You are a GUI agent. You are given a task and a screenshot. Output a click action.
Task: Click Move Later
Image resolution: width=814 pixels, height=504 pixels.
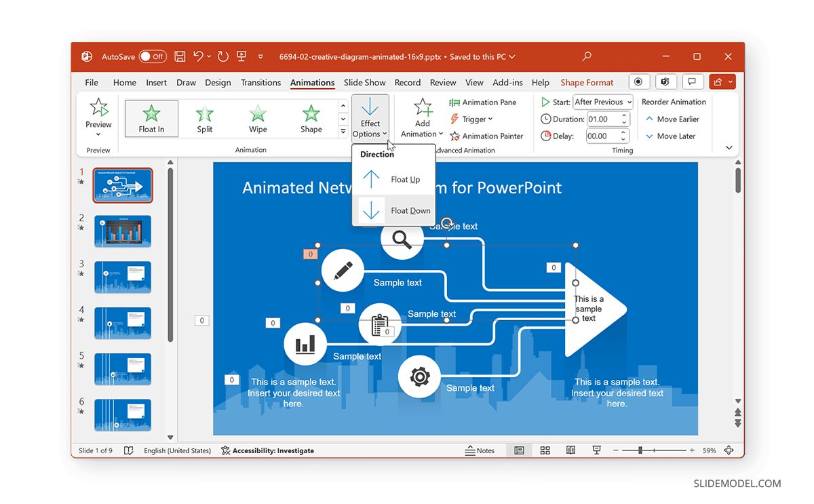tap(671, 136)
